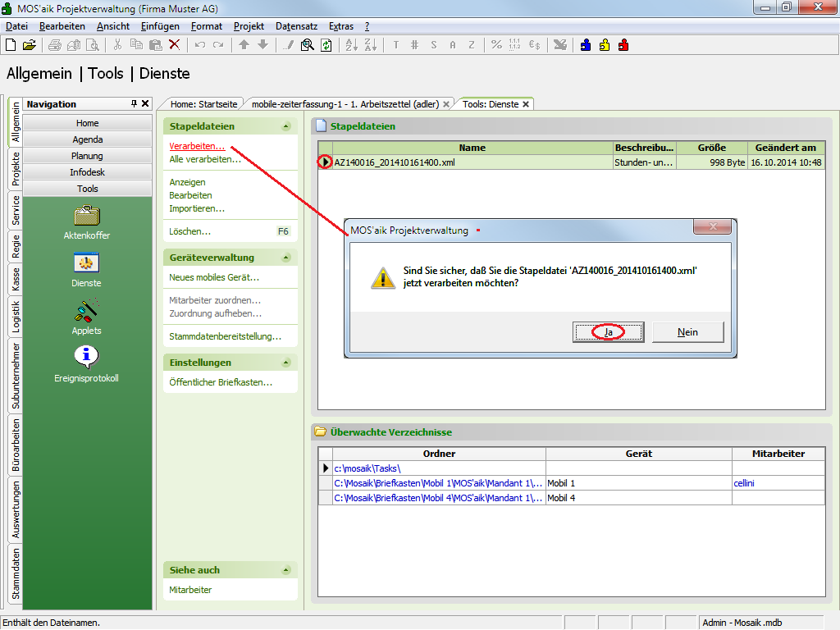Image resolution: width=840 pixels, height=630 pixels.
Task: Confirm the dialog with Ja
Action: (608, 331)
